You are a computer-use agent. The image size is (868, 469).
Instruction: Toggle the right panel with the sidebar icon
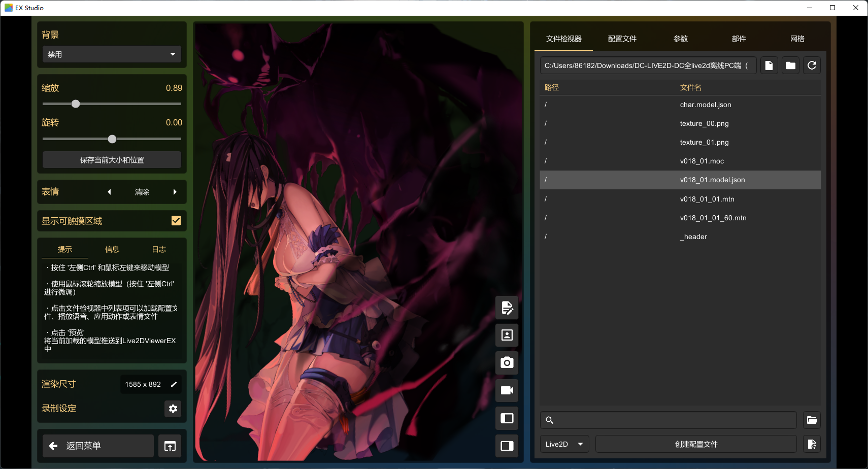pyautogui.click(x=507, y=446)
